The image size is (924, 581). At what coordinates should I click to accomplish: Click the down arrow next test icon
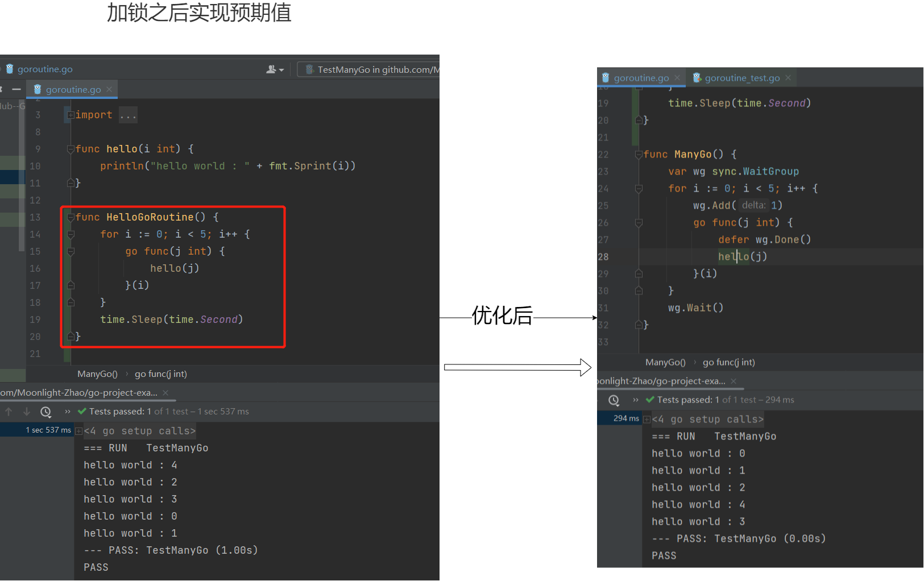(27, 412)
